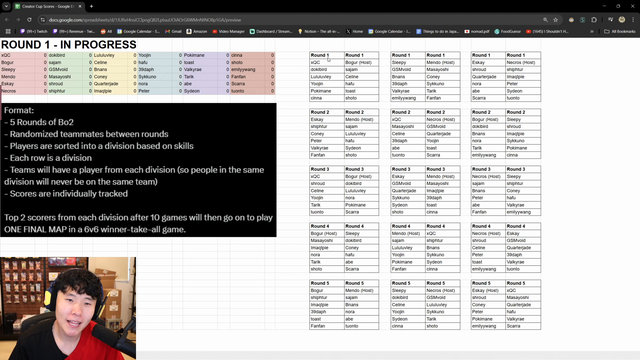Viewport: 640px width, 360px height.
Task: Open the Revenue - Twitch bookmark
Action: tap(74, 31)
